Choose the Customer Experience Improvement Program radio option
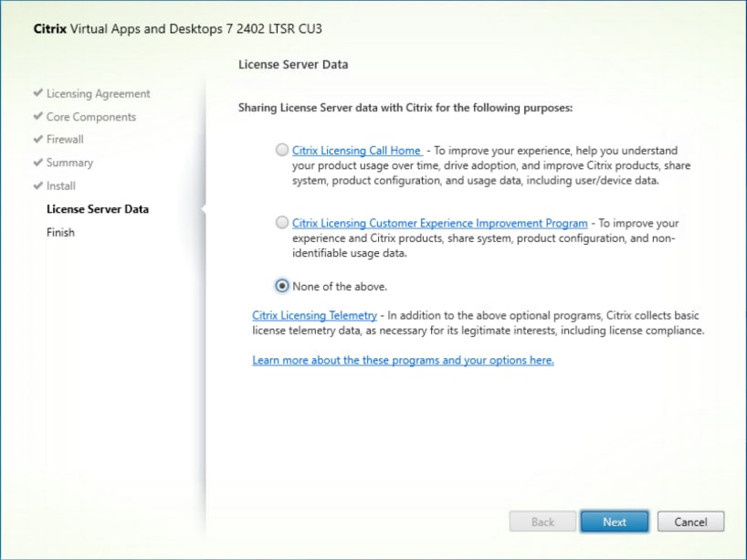Viewport: 747px width, 560px height. click(x=282, y=223)
